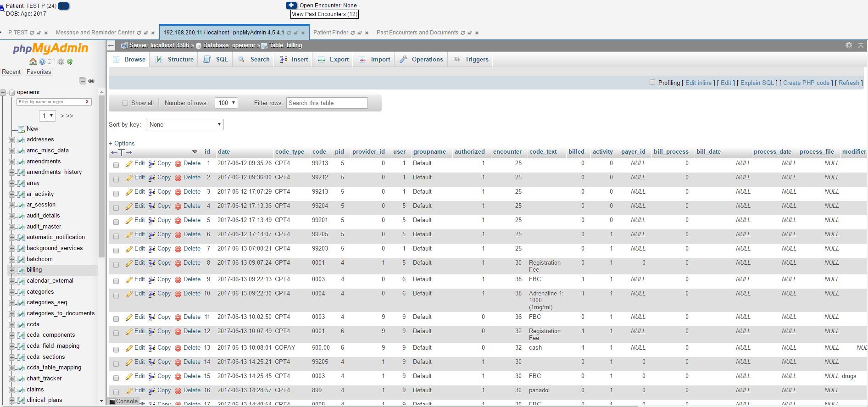
Task: Select checkbox for row id 14
Action: coord(116,364)
